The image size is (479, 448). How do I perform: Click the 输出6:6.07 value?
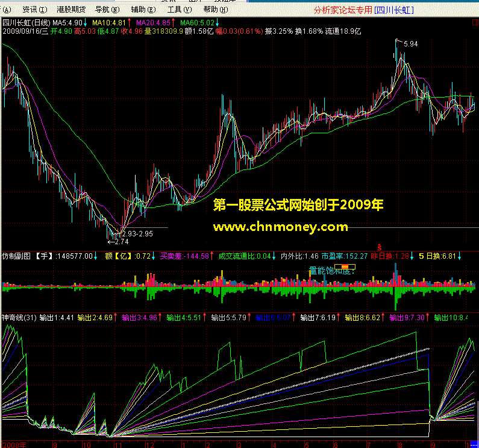pos(273,318)
